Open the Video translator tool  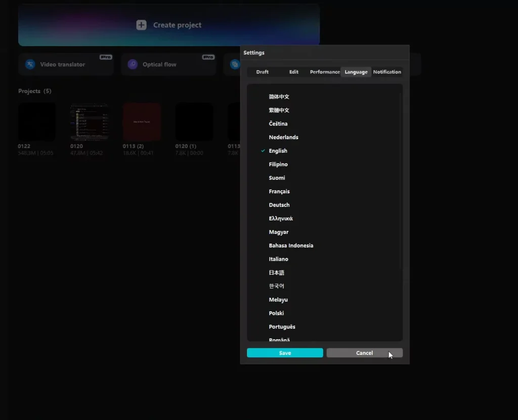point(66,64)
